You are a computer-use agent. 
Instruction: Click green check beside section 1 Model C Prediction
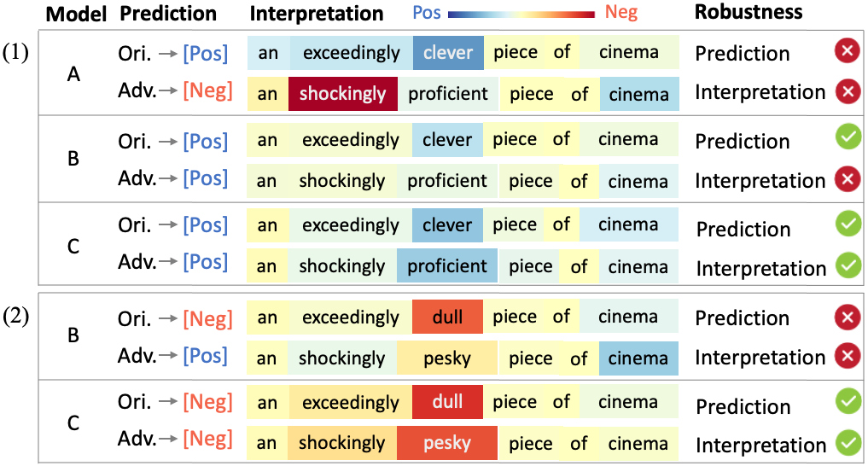point(848,224)
